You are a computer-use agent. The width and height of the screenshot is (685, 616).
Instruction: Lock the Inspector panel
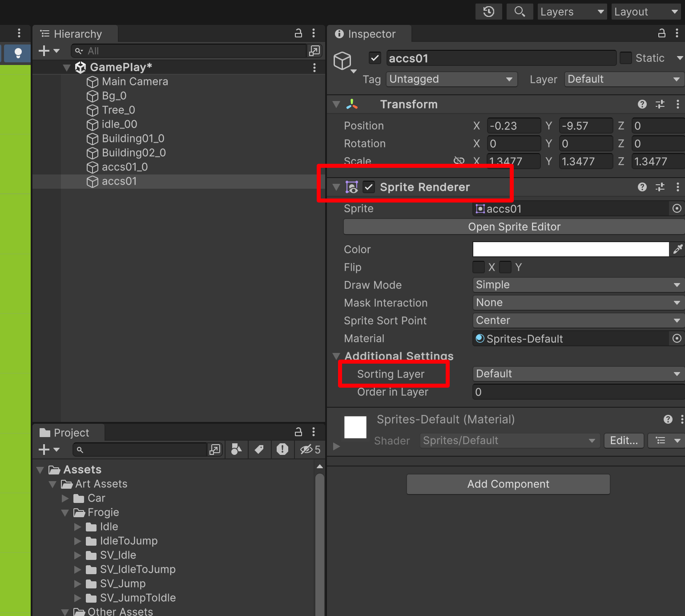tap(662, 33)
